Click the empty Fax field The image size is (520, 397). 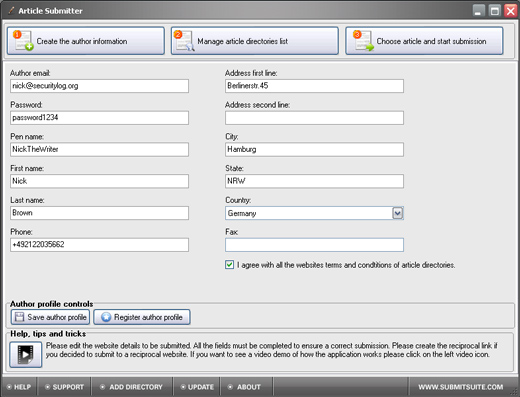[314, 245]
